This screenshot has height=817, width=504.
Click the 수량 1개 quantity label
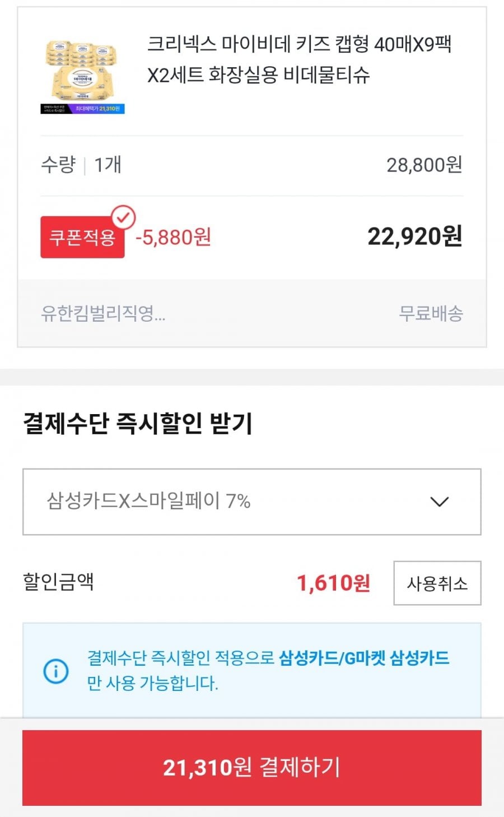click(81, 165)
